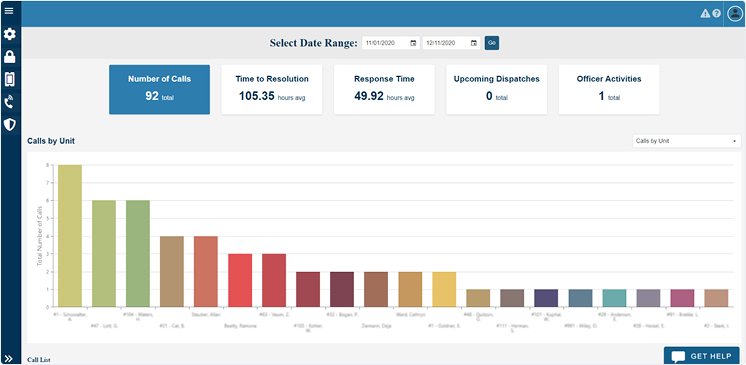
Task: Click the padlock icon in sidebar
Action: click(10, 57)
